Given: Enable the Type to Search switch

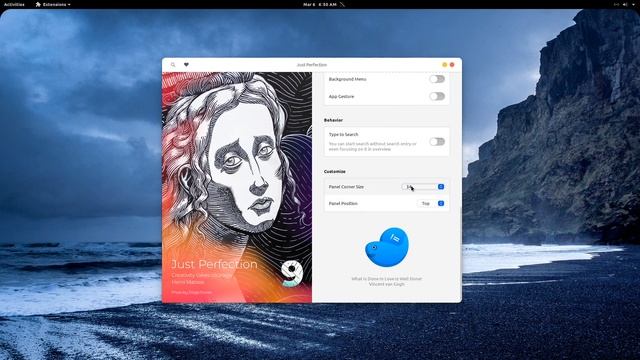Looking at the screenshot, I should [x=437, y=142].
